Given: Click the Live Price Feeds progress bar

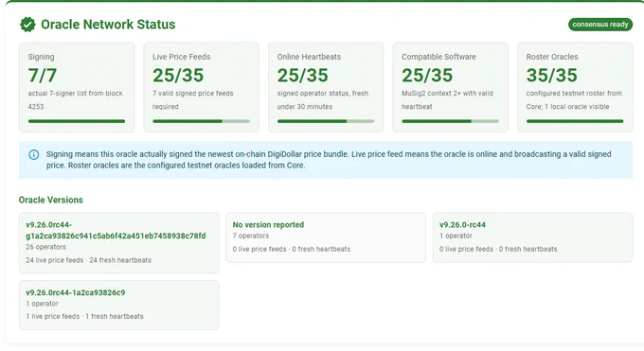Looking at the screenshot, I should coord(201,121).
